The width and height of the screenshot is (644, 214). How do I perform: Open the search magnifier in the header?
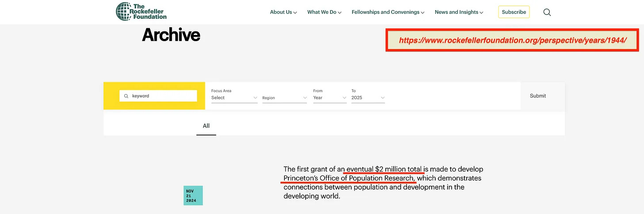(x=547, y=12)
